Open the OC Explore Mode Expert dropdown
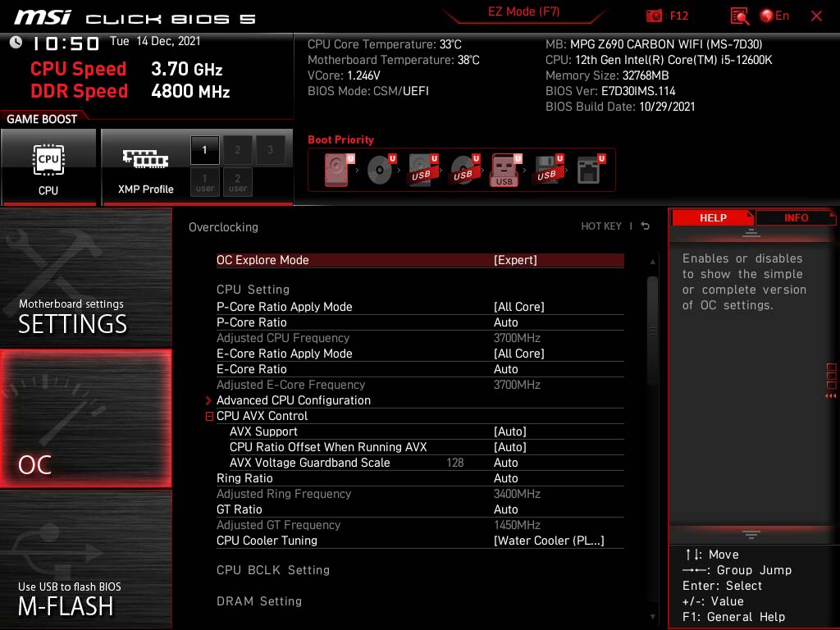Screen dimensions: 840x630 [x=515, y=260]
